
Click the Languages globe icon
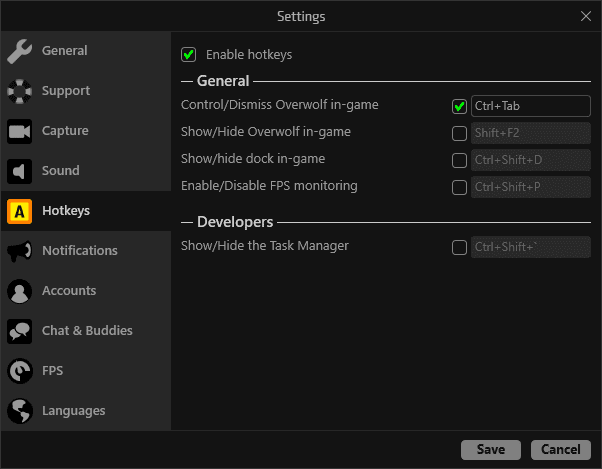tap(19, 411)
